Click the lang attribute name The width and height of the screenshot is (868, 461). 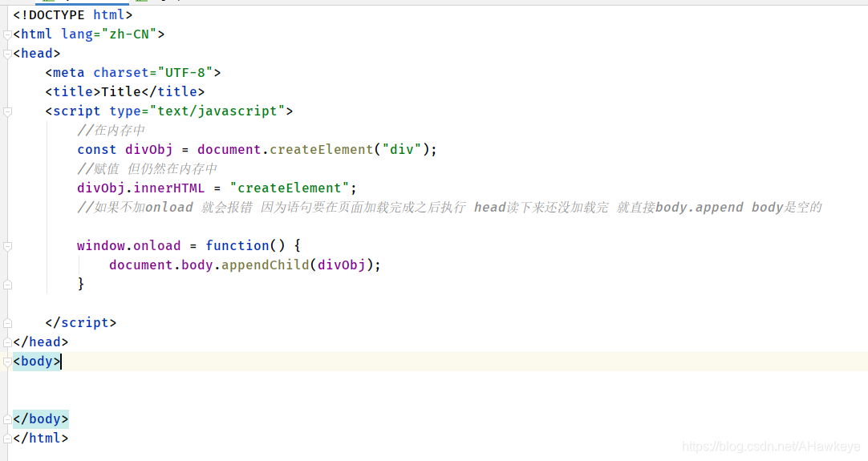click(x=77, y=34)
